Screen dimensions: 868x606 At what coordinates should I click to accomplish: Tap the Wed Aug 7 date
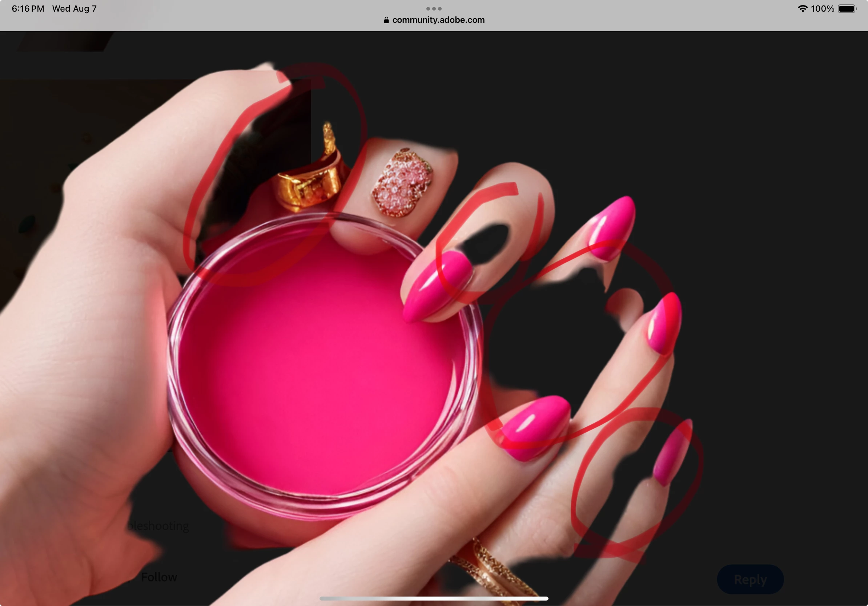(x=75, y=9)
